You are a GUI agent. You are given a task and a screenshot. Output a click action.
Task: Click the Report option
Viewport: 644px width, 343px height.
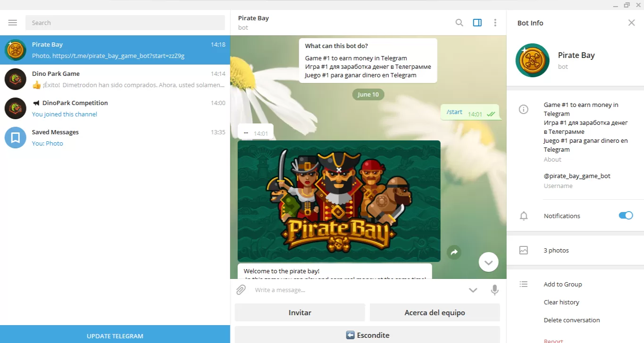pyautogui.click(x=553, y=340)
